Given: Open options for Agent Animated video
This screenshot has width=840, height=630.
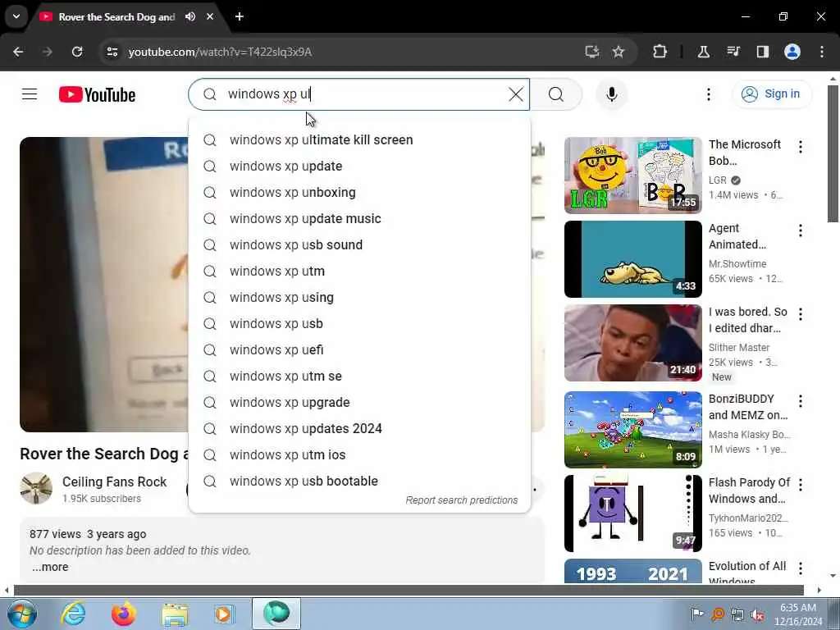Looking at the screenshot, I should pos(801,231).
